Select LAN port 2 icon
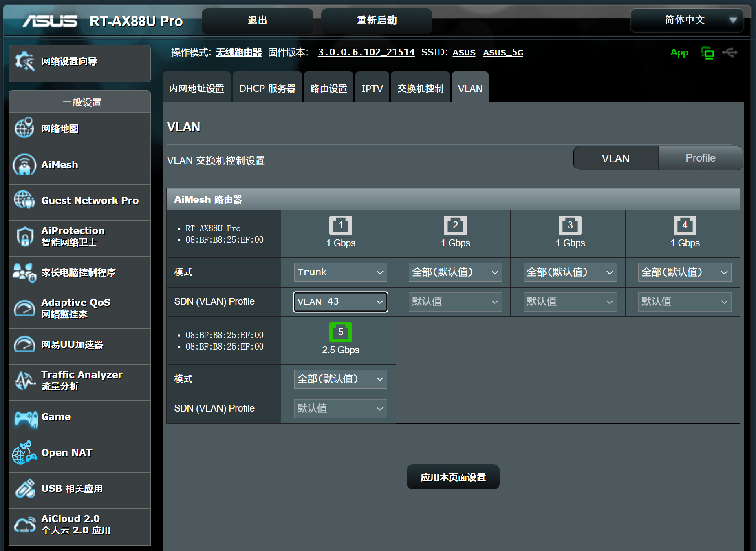 455,225
